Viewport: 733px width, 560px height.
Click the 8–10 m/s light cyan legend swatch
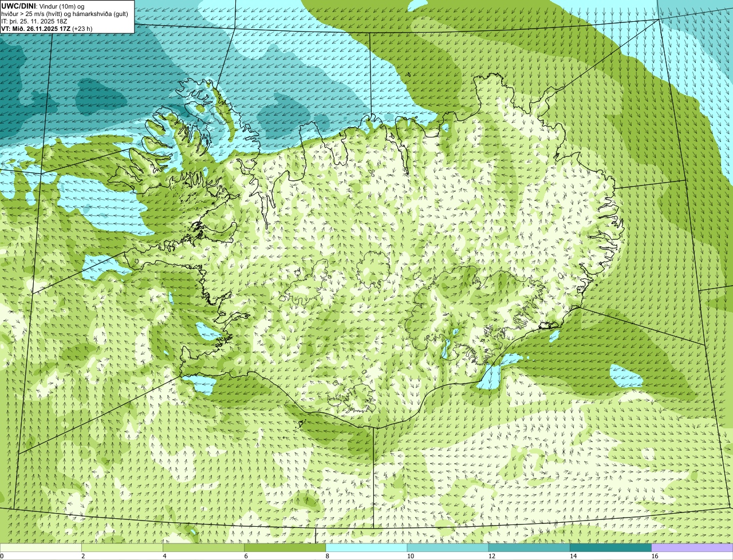(366, 548)
